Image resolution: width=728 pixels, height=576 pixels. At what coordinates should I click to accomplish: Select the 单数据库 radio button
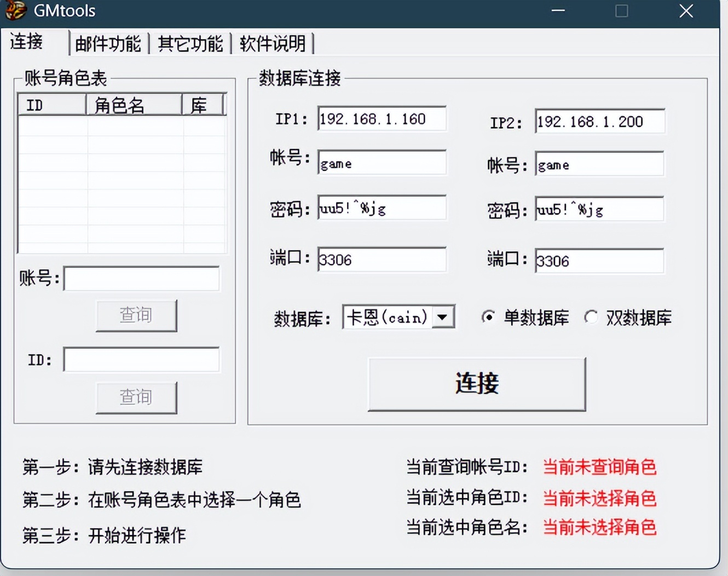pos(488,318)
